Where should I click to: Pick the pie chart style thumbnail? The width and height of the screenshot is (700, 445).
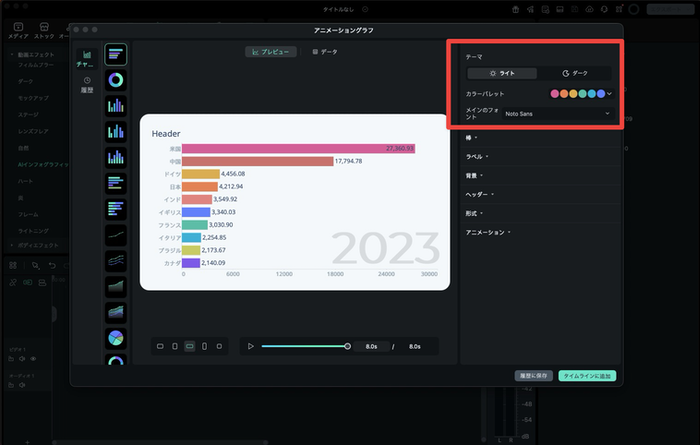(116, 338)
